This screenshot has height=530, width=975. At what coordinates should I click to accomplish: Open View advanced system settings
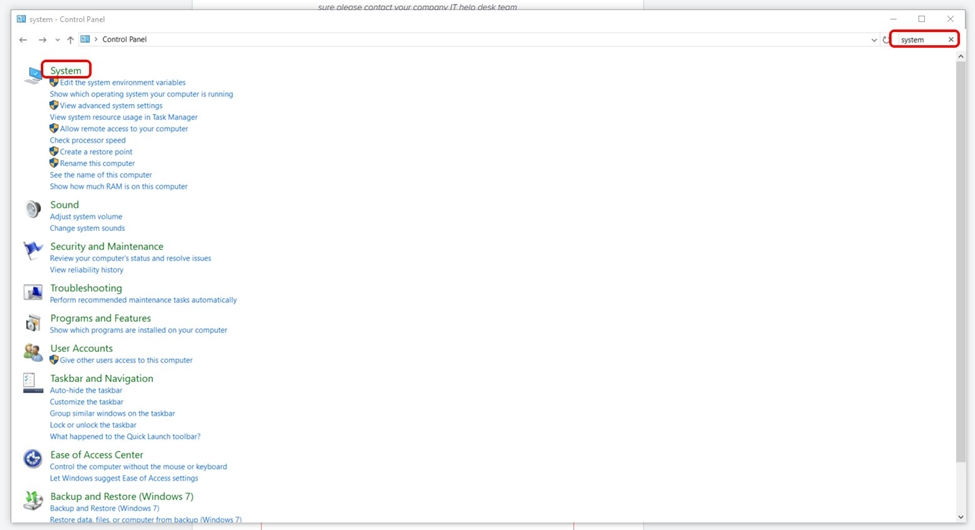(111, 106)
